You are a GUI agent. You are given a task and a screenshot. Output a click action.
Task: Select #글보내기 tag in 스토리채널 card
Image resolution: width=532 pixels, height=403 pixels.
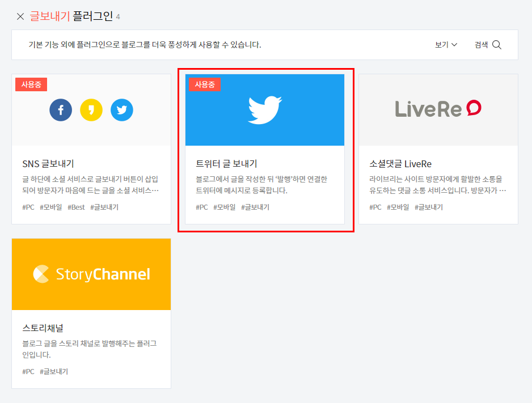[x=54, y=371]
